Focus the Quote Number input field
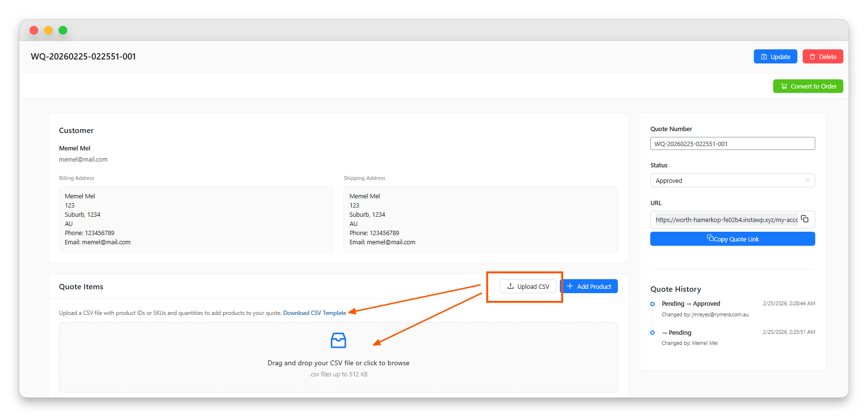Screen dimensions: 868x417 732,144
